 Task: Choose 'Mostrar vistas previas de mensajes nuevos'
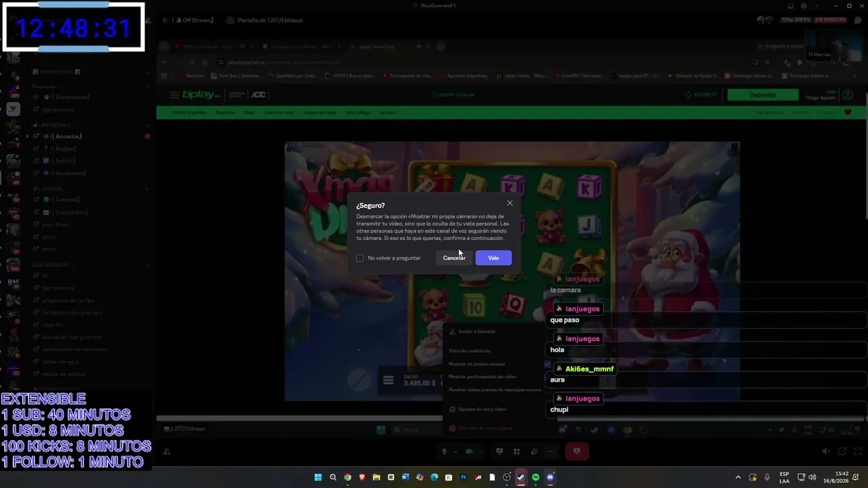[x=496, y=390]
